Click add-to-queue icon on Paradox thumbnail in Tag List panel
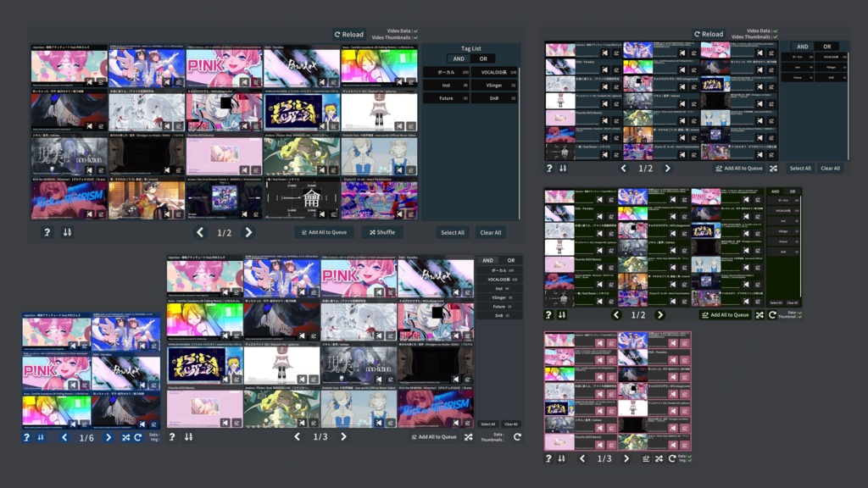The width and height of the screenshot is (868, 488). (333, 82)
